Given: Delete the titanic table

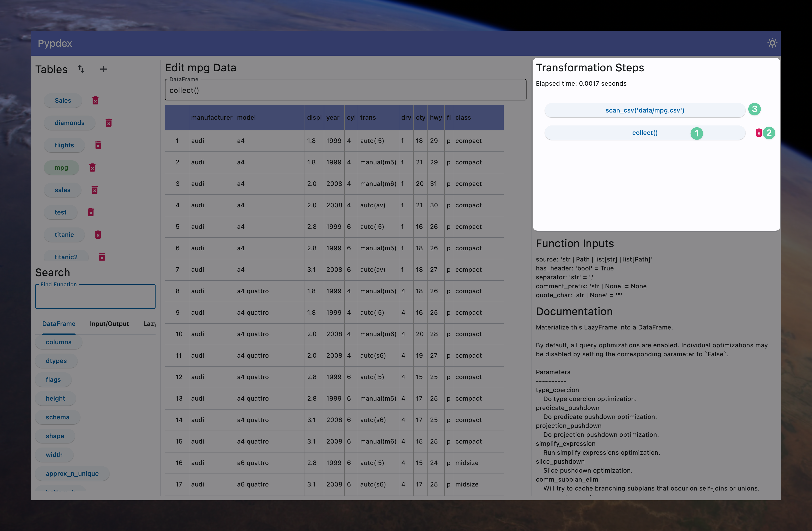Looking at the screenshot, I should [x=98, y=235].
